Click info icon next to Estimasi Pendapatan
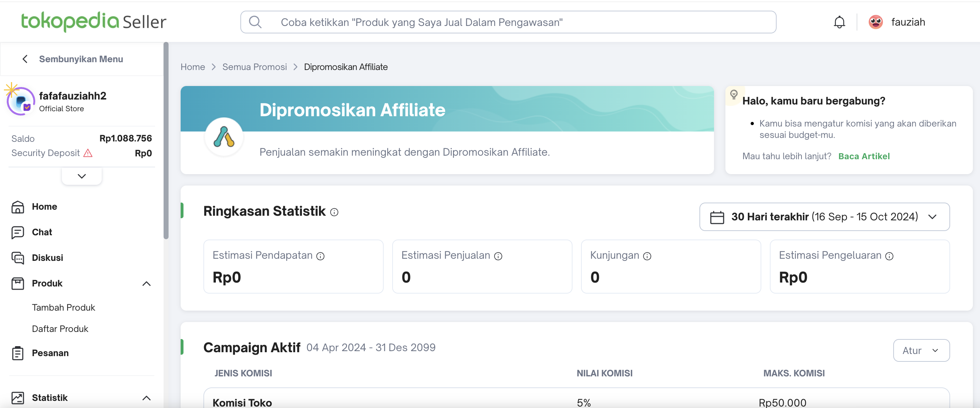980x408 pixels. [320, 256]
